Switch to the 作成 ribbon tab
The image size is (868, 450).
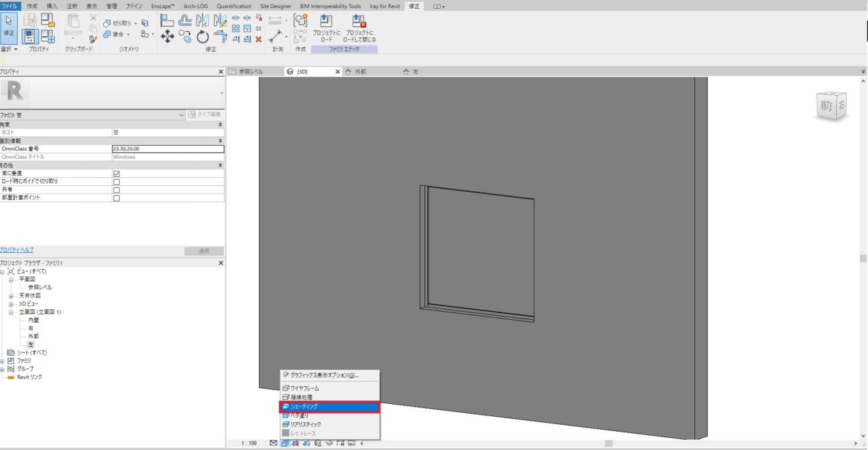tap(32, 6)
